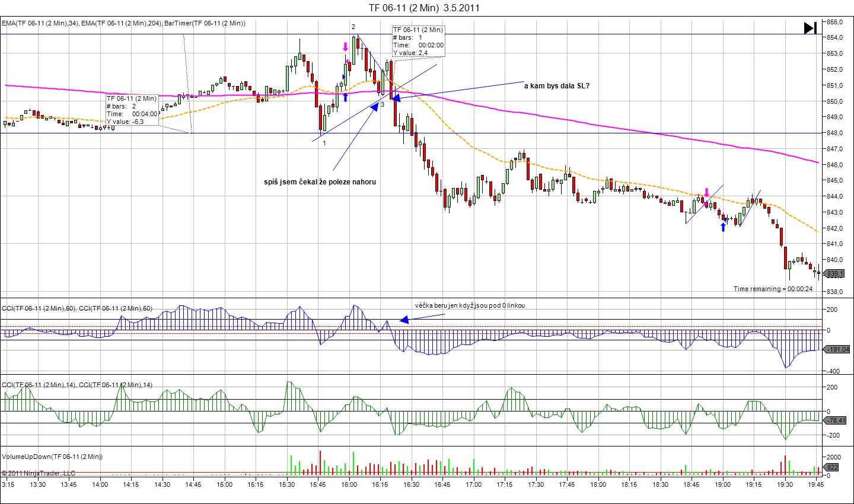Click the "Time: 00:02:00" ruler readout
This screenshot has height=504, width=854.
[x=418, y=45]
